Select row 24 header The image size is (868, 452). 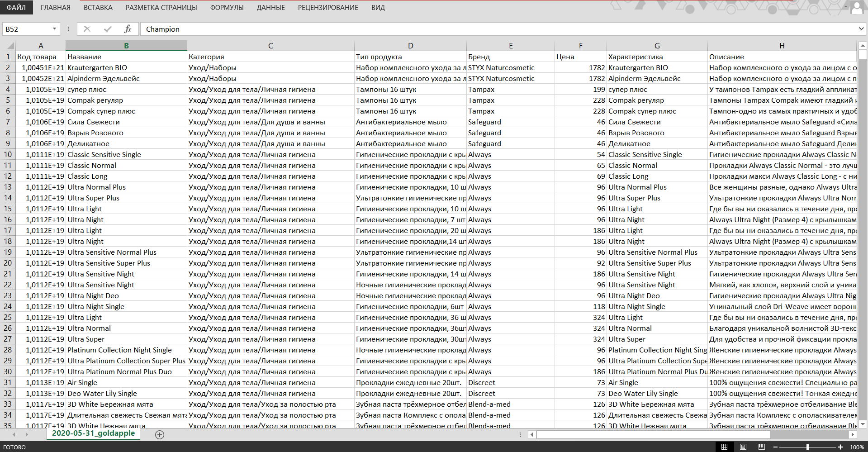pyautogui.click(x=8, y=306)
